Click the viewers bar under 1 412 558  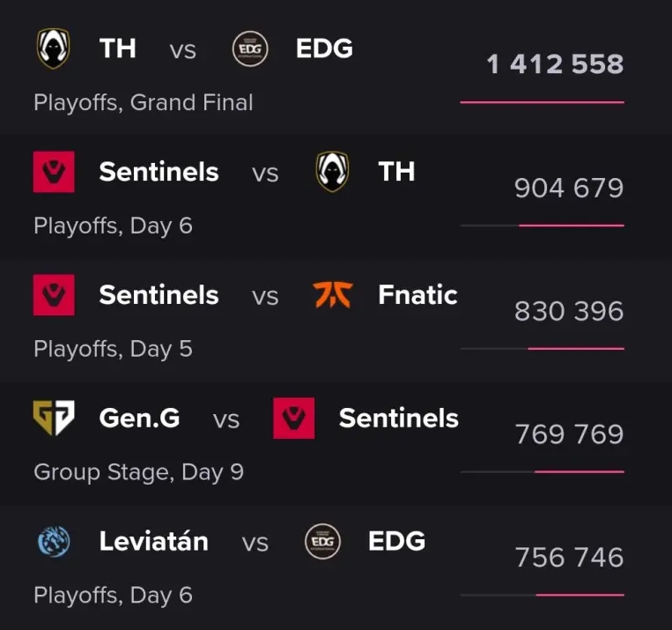[542, 103]
